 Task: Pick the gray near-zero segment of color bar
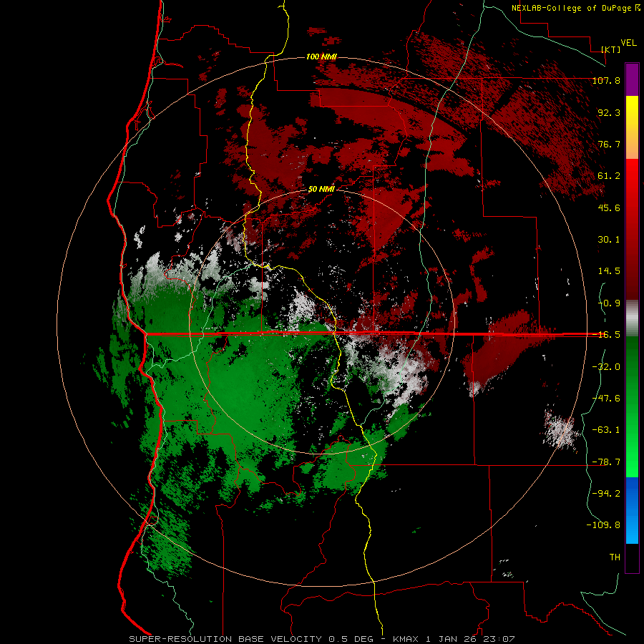(x=632, y=318)
